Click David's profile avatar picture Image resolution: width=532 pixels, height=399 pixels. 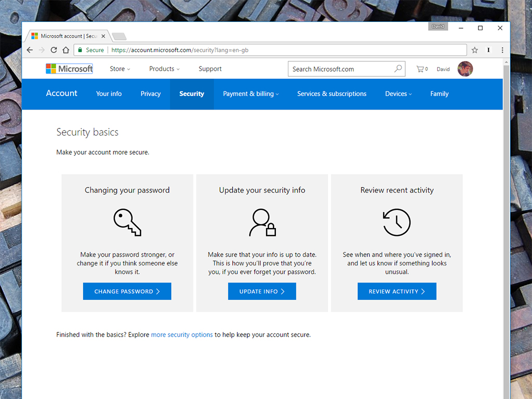pos(465,69)
